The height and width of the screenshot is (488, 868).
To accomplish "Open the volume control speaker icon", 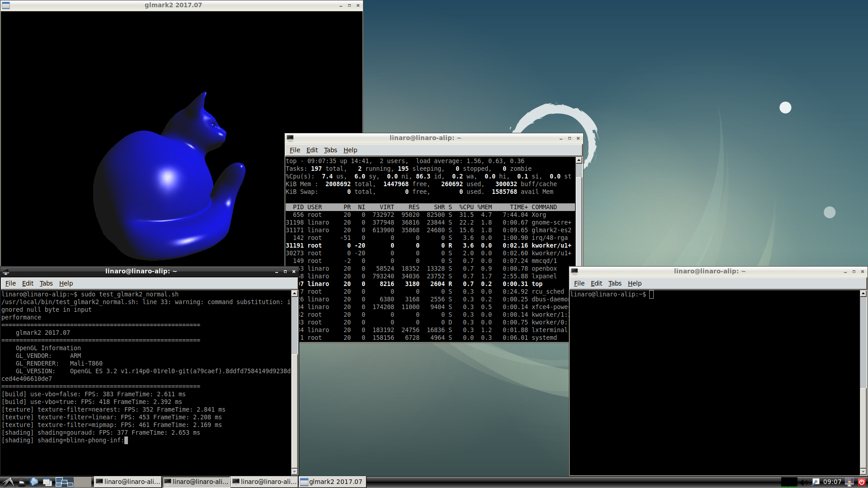I will [x=804, y=482].
